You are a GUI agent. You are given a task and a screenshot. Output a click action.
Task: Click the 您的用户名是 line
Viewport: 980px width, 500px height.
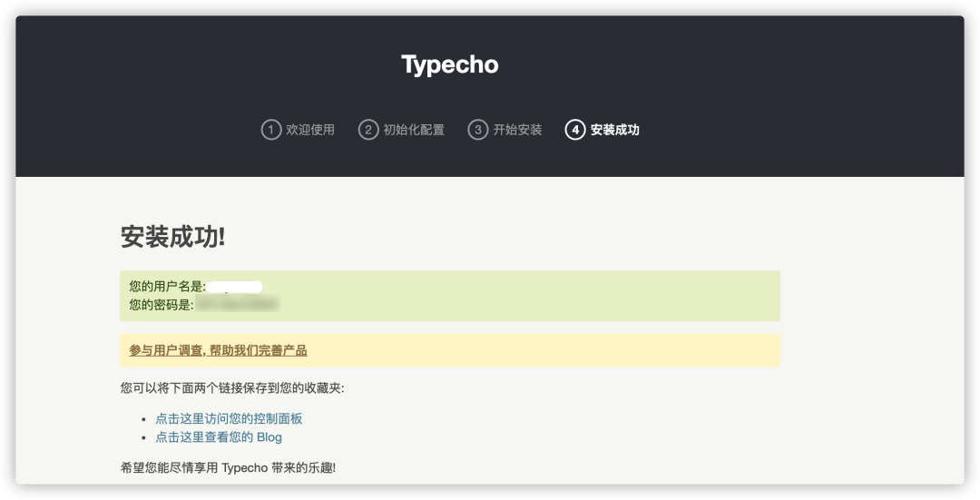click(196, 287)
